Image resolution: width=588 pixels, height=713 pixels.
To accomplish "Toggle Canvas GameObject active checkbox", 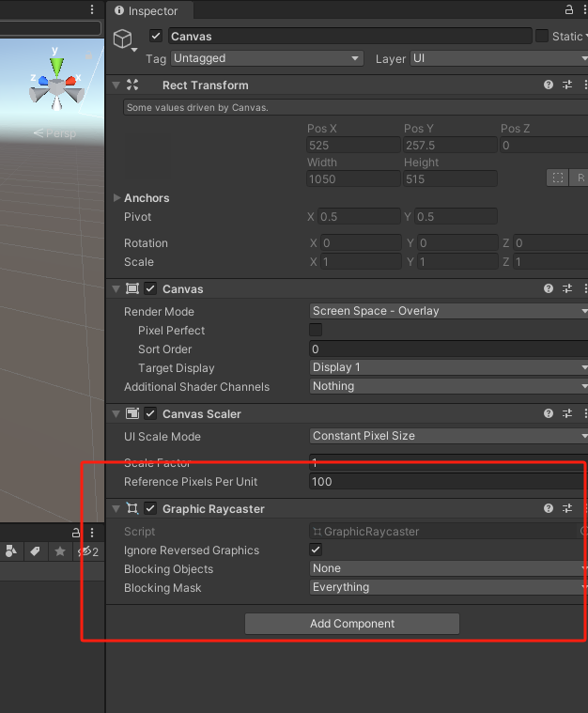I will tap(156, 36).
